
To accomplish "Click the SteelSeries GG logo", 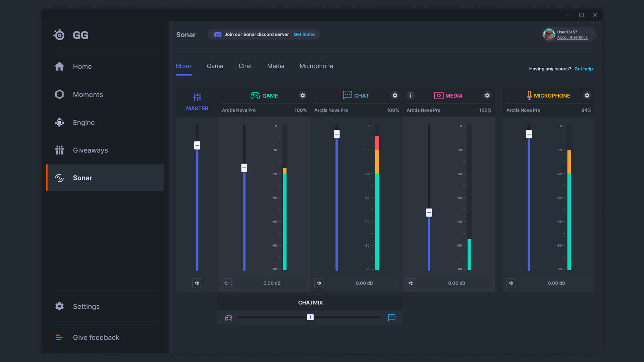I will click(71, 35).
